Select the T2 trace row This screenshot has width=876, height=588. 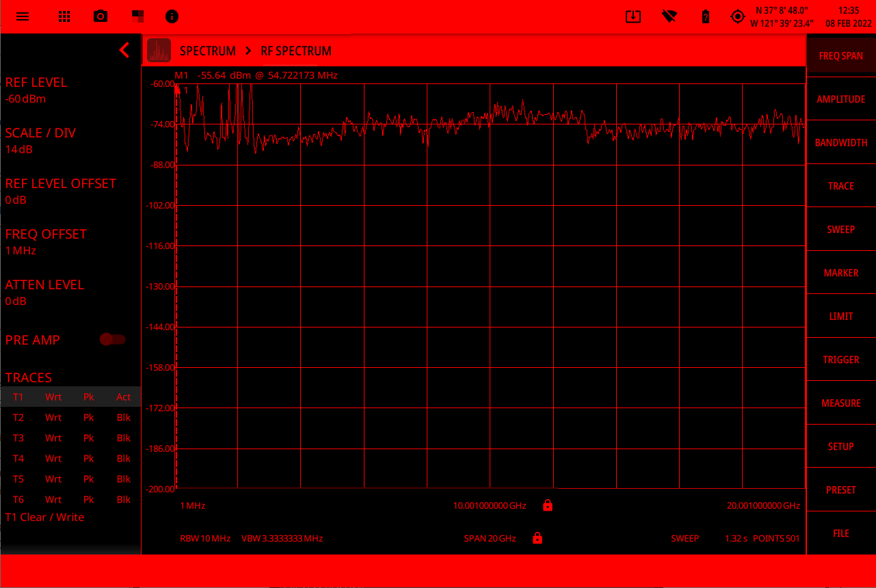[70, 417]
